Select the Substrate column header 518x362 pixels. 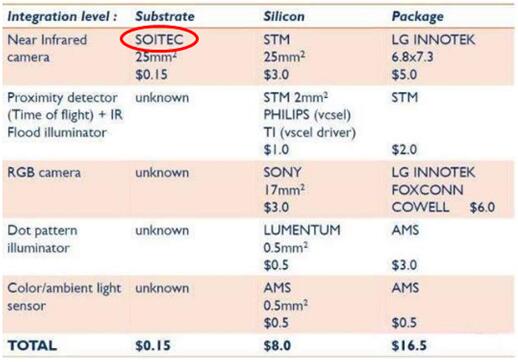tap(165, 16)
